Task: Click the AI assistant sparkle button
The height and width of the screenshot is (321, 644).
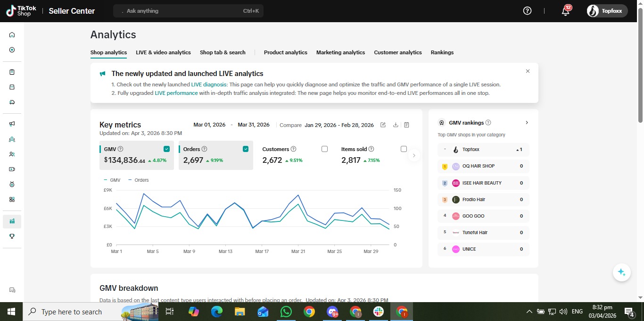Action: (621, 272)
